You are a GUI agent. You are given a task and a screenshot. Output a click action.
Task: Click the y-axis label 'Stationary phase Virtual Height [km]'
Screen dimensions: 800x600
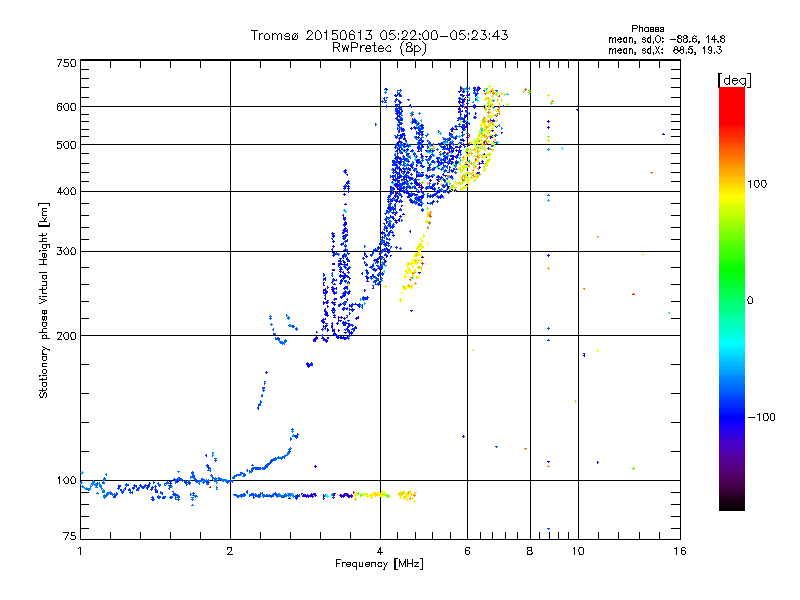pyautogui.click(x=43, y=300)
